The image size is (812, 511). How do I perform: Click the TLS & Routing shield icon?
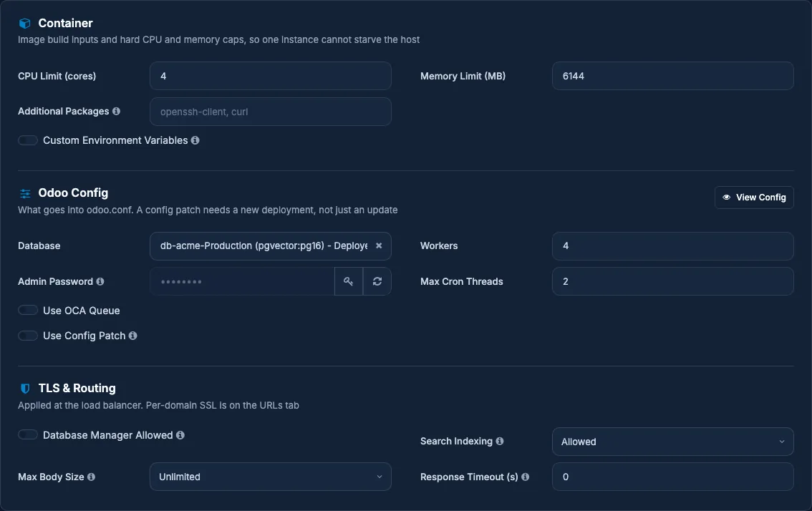tap(25, 389)
